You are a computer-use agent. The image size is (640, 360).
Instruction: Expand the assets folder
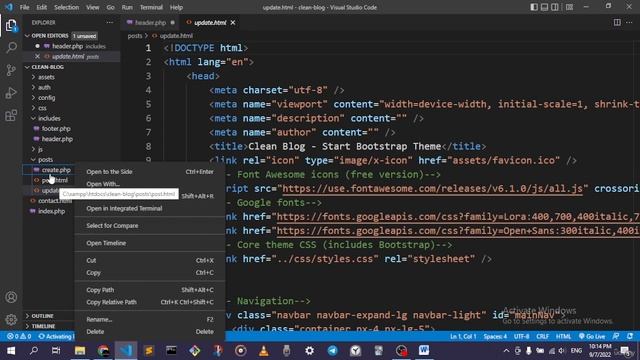(x=46, y=77)
